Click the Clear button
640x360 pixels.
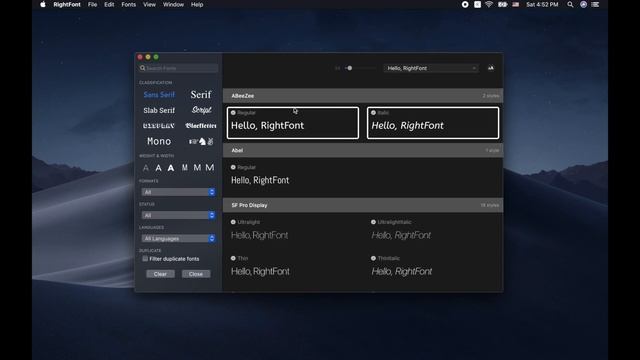point(160,274)
